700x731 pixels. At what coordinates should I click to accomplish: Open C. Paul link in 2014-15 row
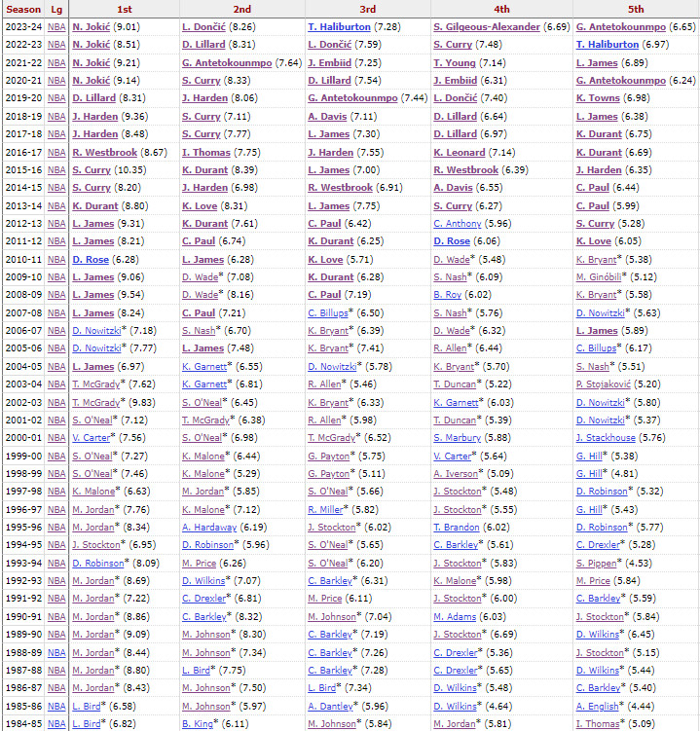(593, 188)
